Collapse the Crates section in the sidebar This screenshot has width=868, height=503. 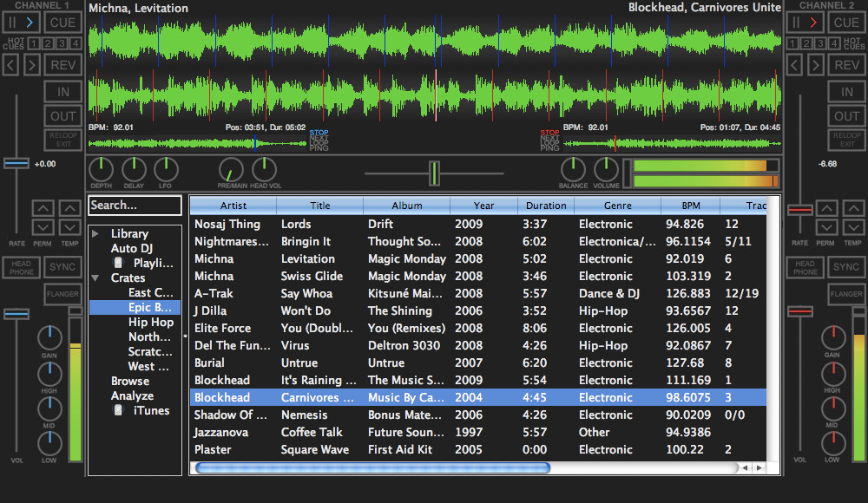tap(95, 278)
